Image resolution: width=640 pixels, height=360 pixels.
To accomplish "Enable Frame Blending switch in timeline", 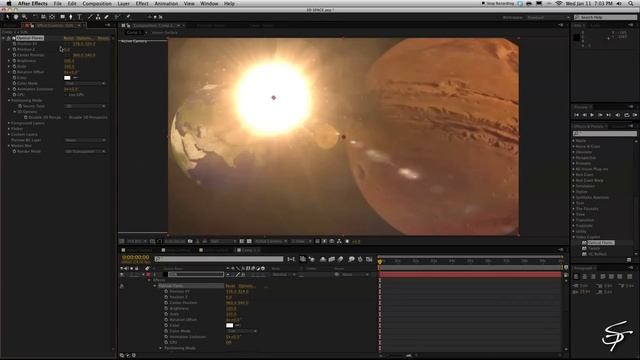I will pyautogui.click(x=331, y=259).
